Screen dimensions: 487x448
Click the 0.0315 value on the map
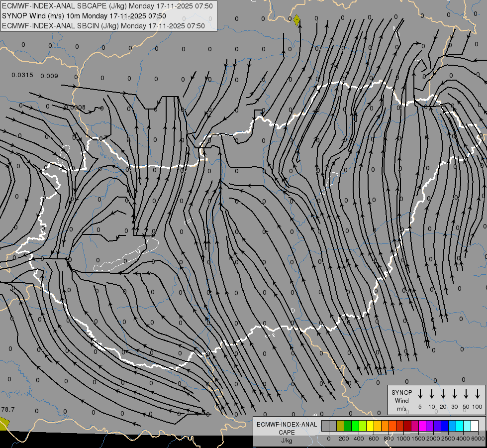22,75
